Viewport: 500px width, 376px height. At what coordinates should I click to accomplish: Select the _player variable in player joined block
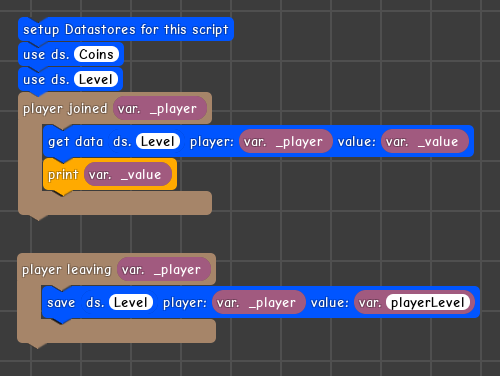point(160,109)
